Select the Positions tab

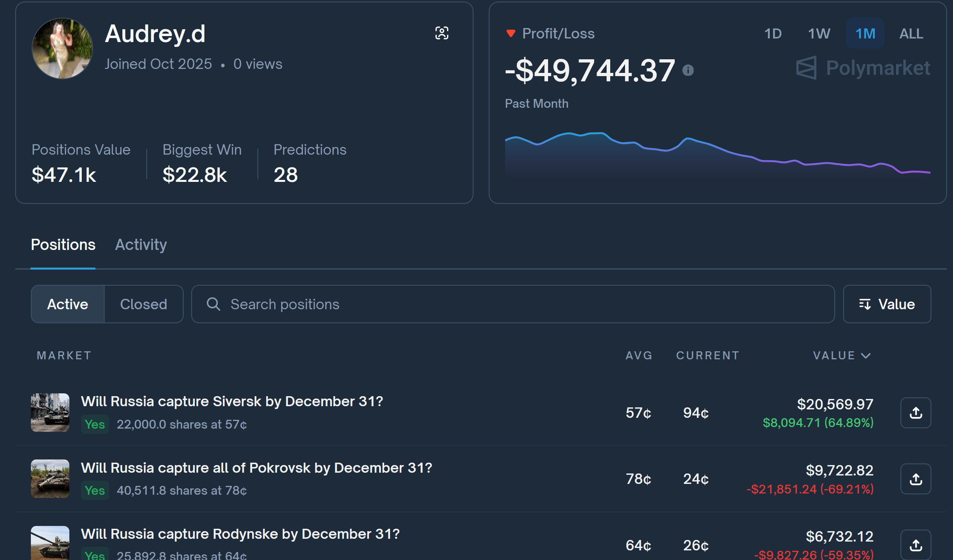pyautogui.click(x=63, y=245)
